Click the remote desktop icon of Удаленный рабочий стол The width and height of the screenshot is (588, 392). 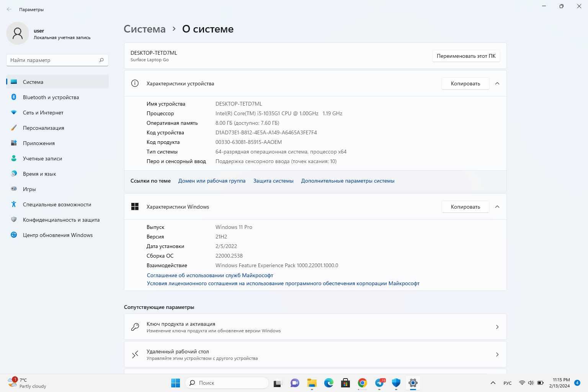pyautogui.click(x=135, y=354)
